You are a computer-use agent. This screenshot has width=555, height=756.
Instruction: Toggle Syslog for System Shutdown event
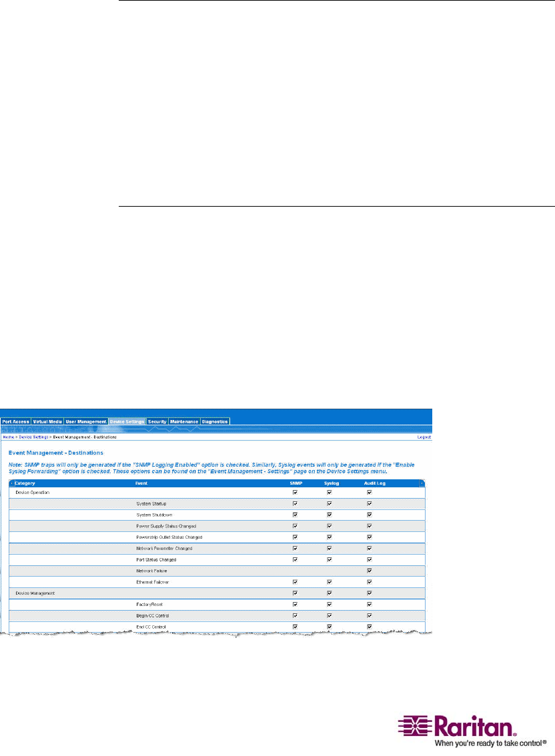click(329, 515)
